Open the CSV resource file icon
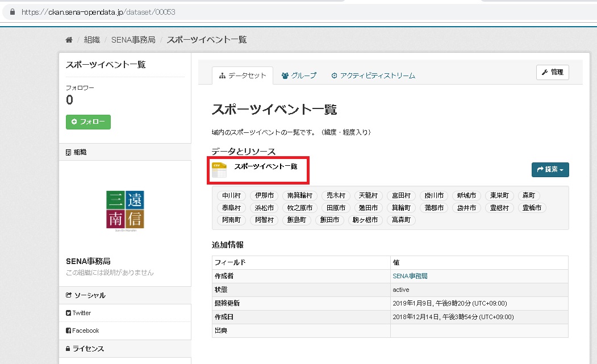Image resolution: width=597 pixels, height=364 pixels. (219, 170)
